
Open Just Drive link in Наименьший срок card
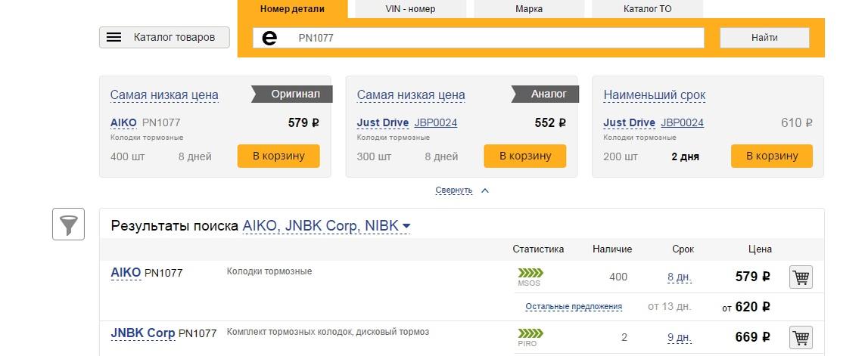[630, 122]
